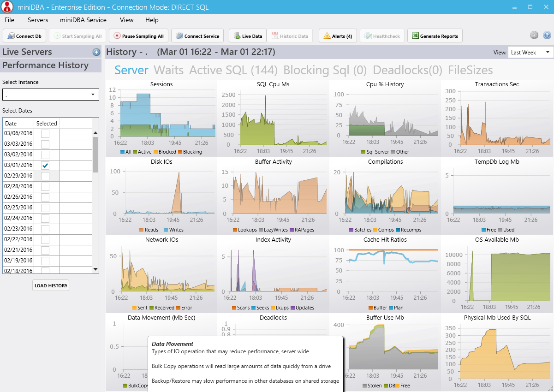The height and width of the screenshot is (392, 554).
Task: Open the Active SQL (144) tab
Action: tap(233, 70)
